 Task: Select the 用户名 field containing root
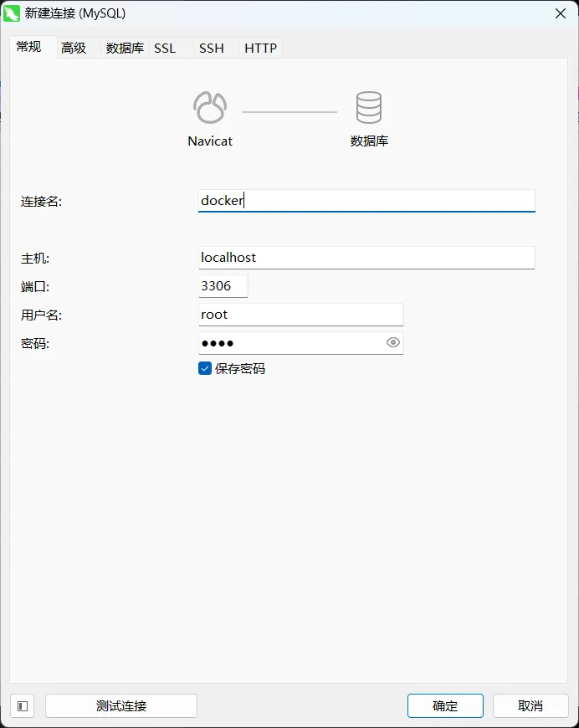pos(300,315)
